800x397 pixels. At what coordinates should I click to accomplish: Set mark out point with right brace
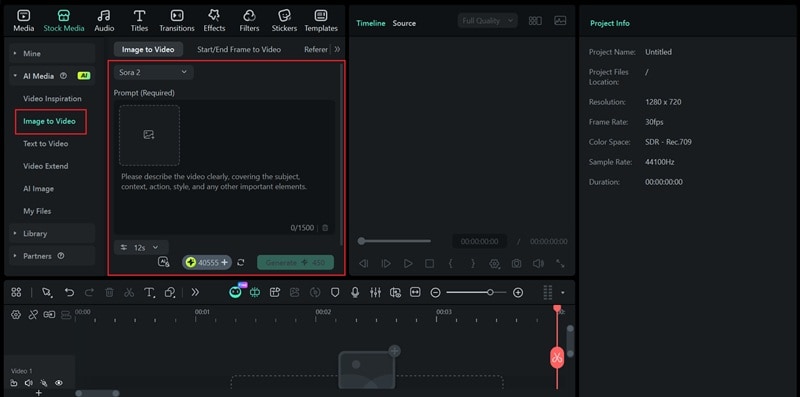pyautogui.click(x=472, y=263)
